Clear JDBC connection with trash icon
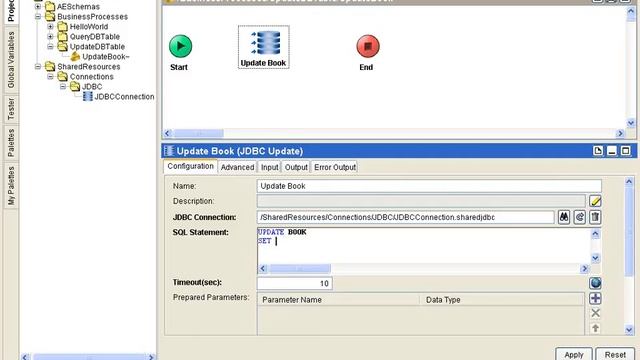This screenshot has width=640, height=360. (x=595, y=217)
